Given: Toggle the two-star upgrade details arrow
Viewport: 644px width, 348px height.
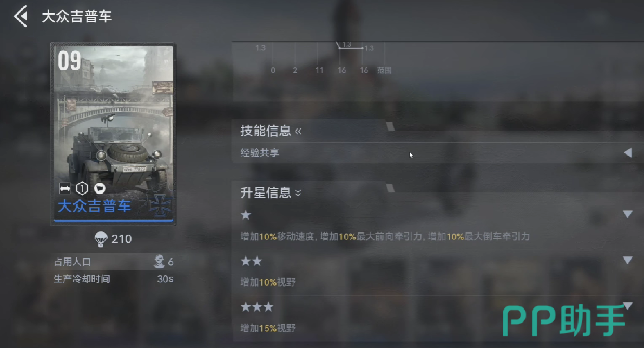Looking at the screenshot, I should tap(627, 260).
